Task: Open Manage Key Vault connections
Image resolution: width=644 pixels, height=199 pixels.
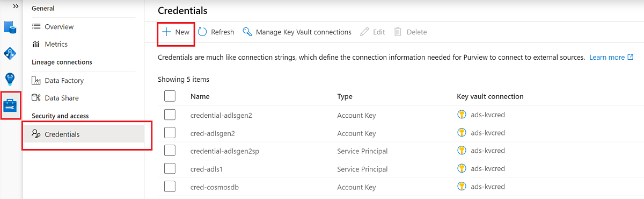Action: point(297,32)
